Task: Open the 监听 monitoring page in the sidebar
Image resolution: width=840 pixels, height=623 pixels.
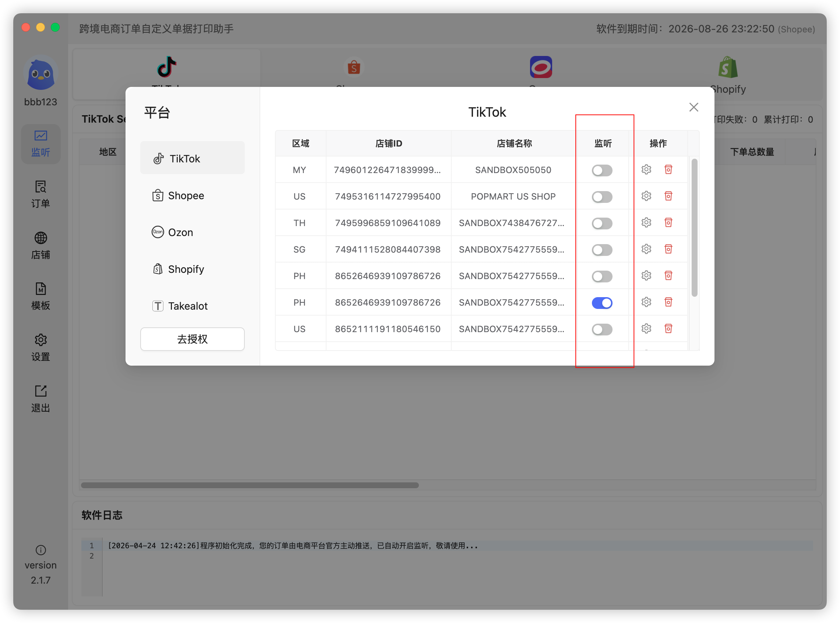Action: 40,144
